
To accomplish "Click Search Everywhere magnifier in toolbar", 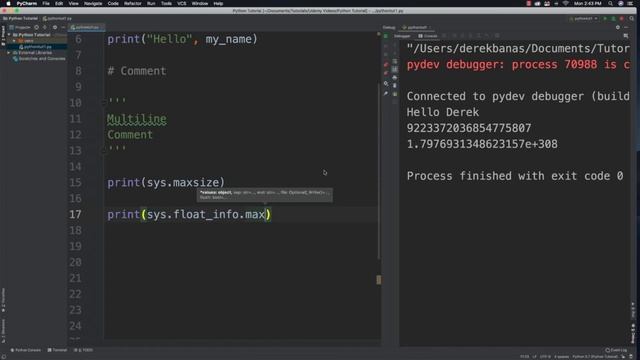I will pyautogui.click(x=631, y=19).
